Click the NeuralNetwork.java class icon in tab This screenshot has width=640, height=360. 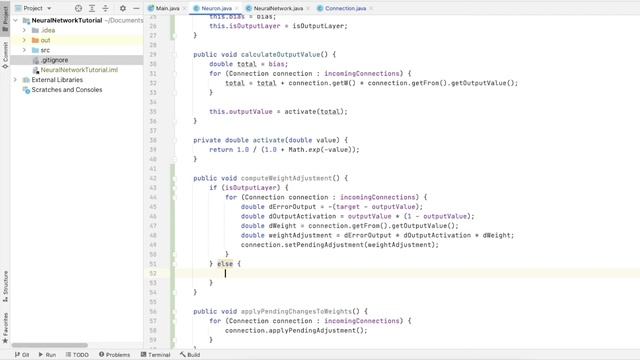click(x=249, y=8)
